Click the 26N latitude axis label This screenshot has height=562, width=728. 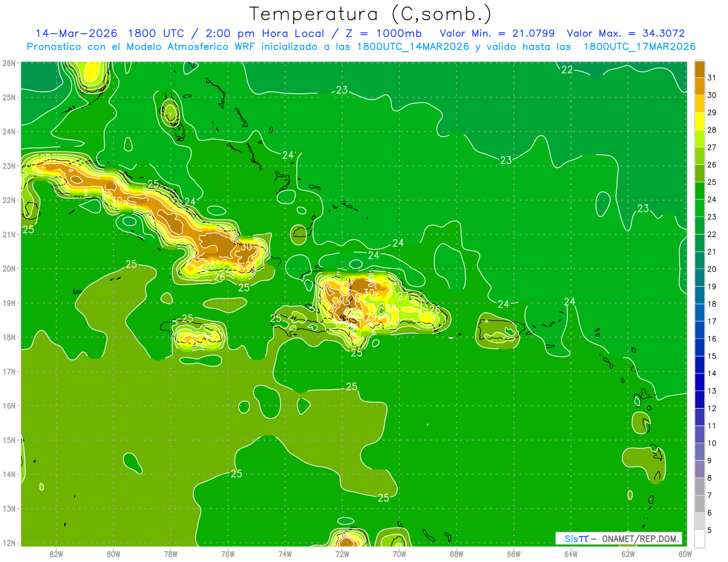(10, 62)
